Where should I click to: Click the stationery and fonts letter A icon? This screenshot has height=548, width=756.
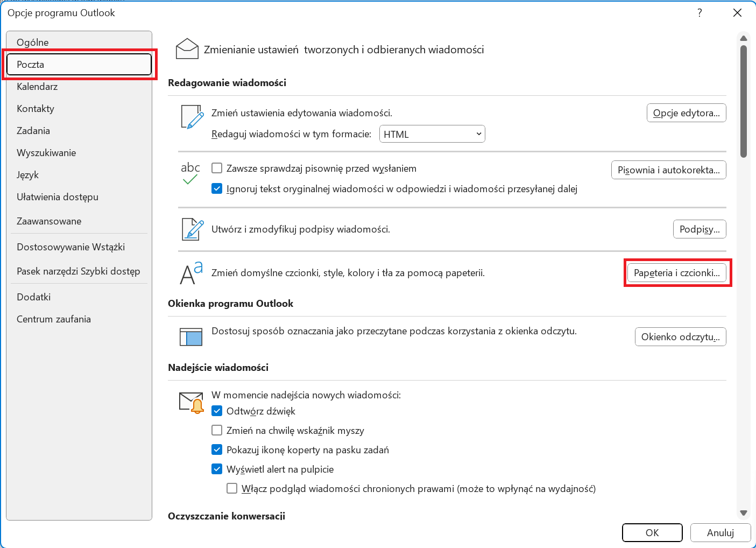point(191,273)
